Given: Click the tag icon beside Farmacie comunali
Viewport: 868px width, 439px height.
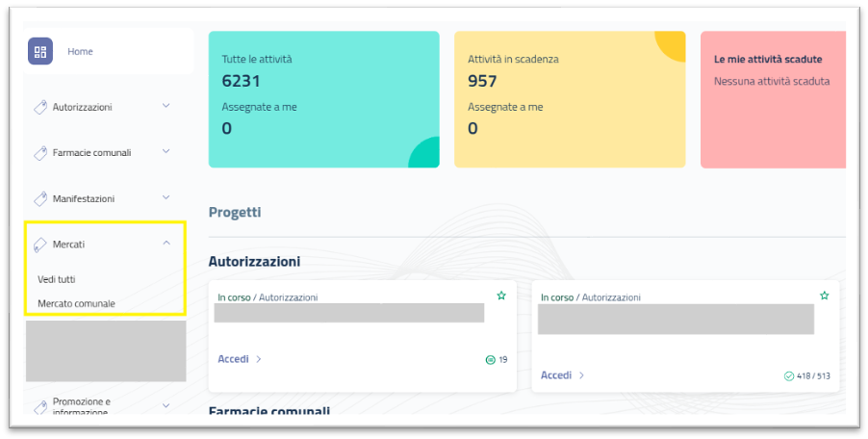Looking at the screenshot, I should (40, 153).
